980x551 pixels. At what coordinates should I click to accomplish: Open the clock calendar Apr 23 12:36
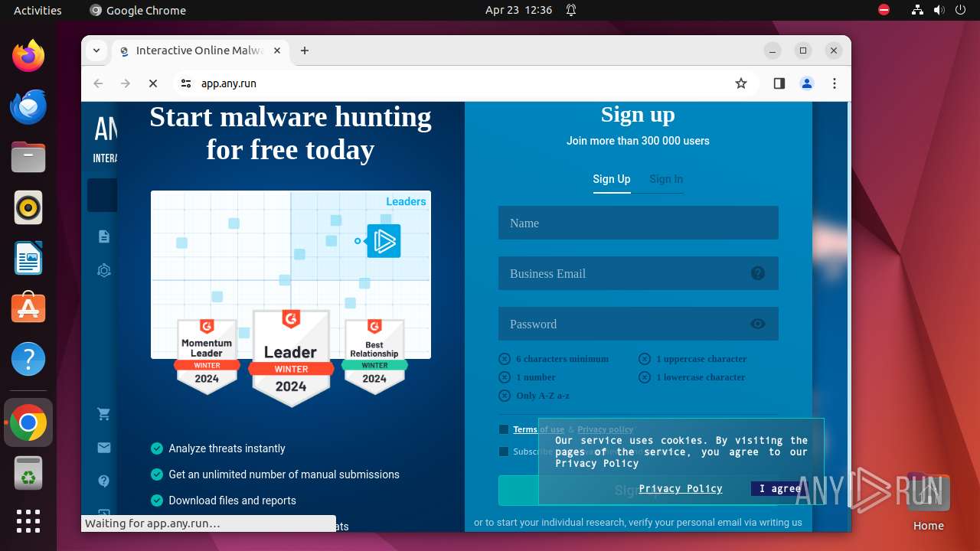(518, 10)
